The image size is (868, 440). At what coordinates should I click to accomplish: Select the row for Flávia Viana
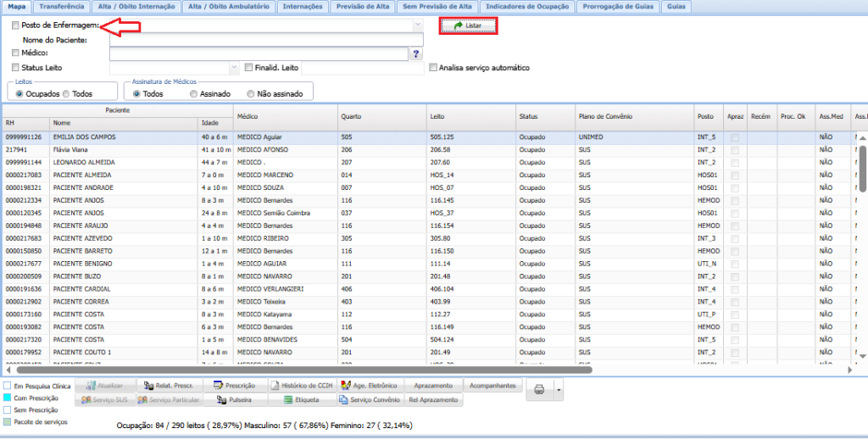click(x=430, y=149)
